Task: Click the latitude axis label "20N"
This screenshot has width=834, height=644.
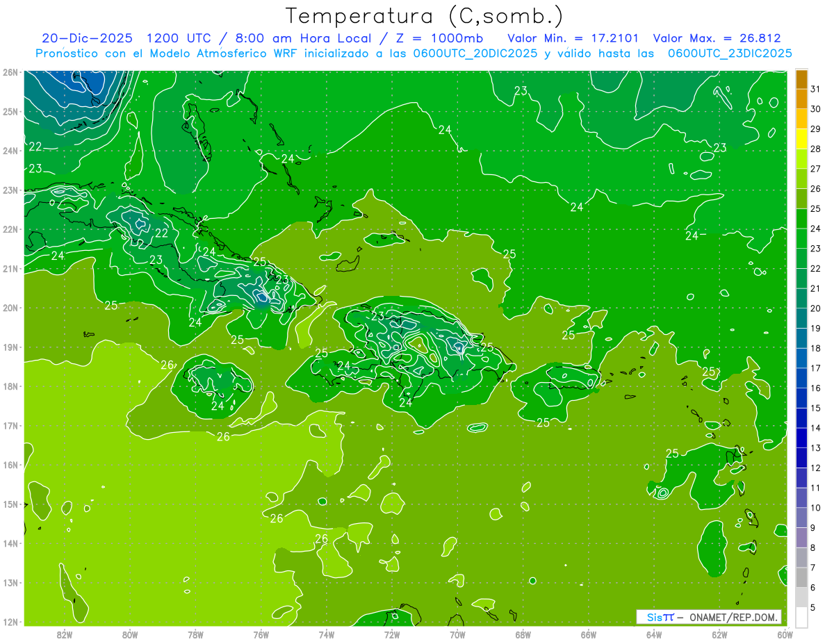Action: point(10,308)
